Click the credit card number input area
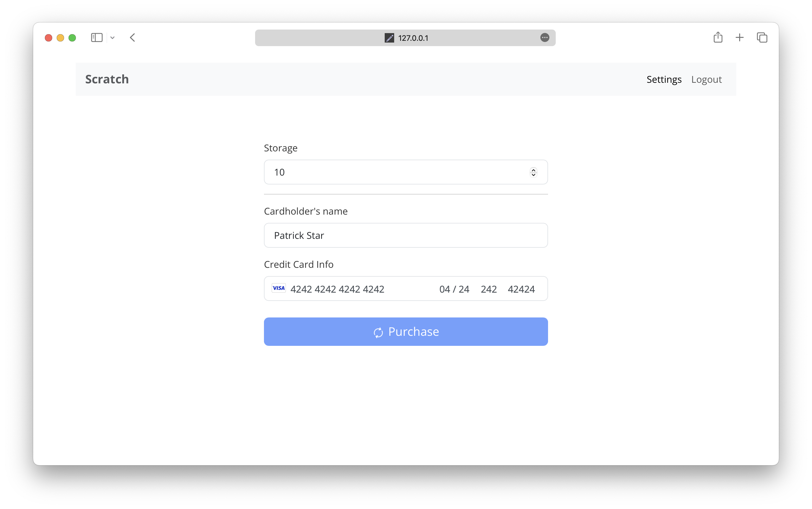The height and width of the screenshot is (509, 812). point(338,288)
